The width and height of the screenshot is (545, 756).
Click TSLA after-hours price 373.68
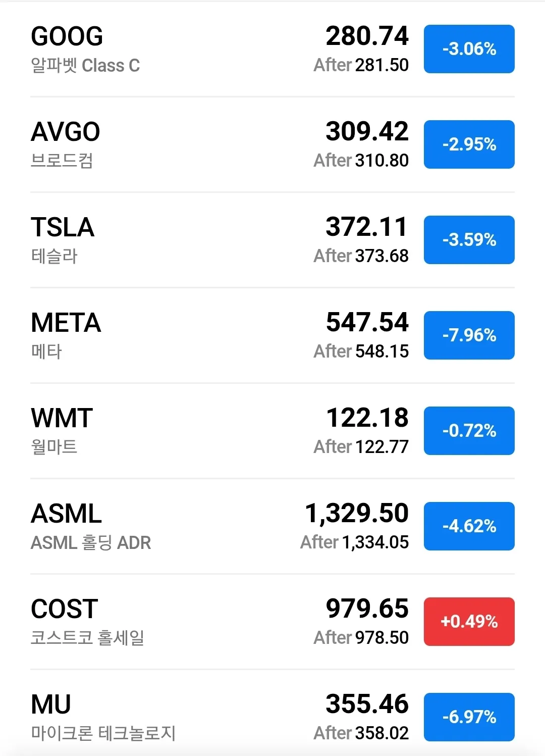[381, 256]
